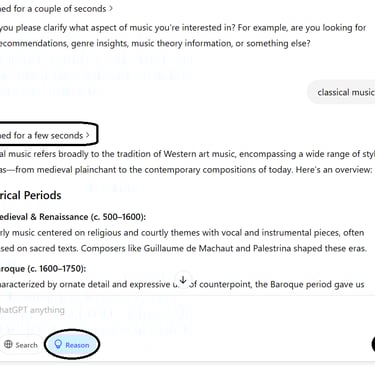Click the lightbulb icon in Reason button
The width and height of the screenshot is (375, 366).
click(58, 344)
